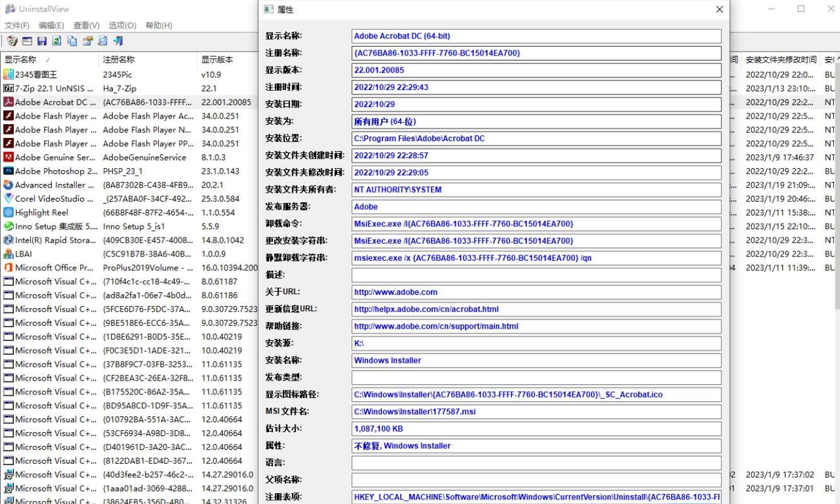Image resolution: width=840 pixels, height=504 pixels.
Task: Open the 编辑(E) menu
Action: (x=51, y=25)
